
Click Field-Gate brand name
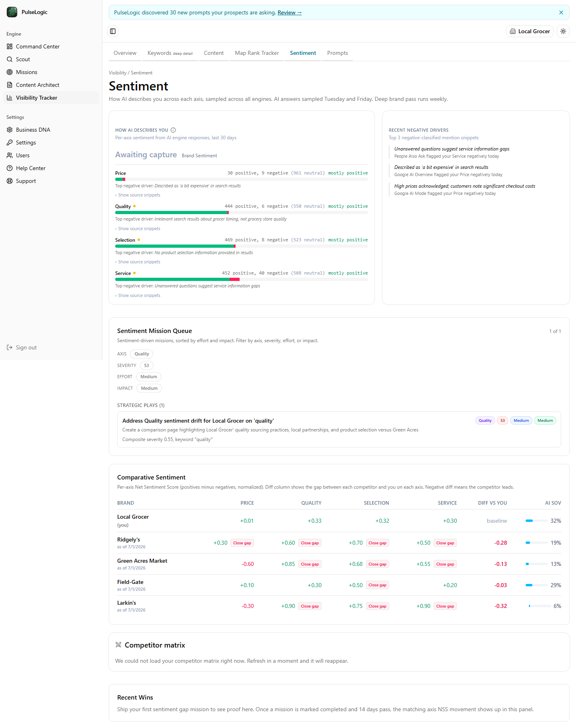(130, 582)
